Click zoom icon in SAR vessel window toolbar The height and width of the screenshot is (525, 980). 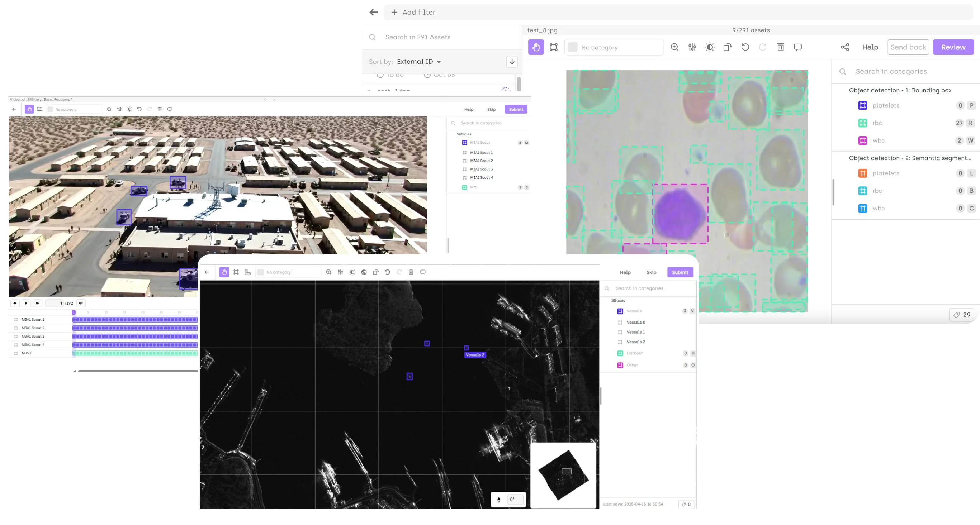[329, 272]
